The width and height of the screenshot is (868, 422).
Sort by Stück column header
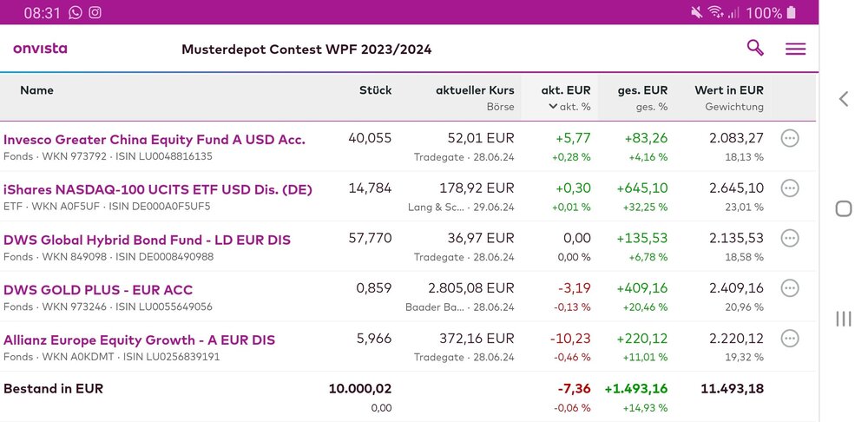375,90
